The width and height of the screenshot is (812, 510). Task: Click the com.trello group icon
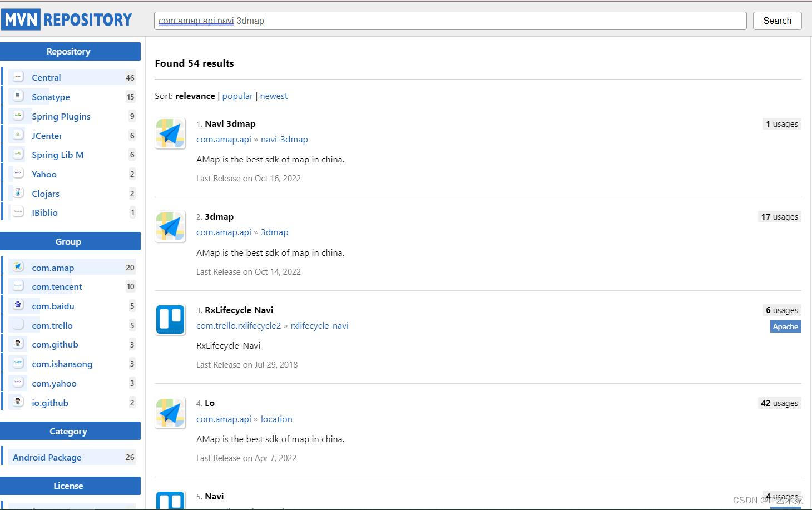pos(18,325)
